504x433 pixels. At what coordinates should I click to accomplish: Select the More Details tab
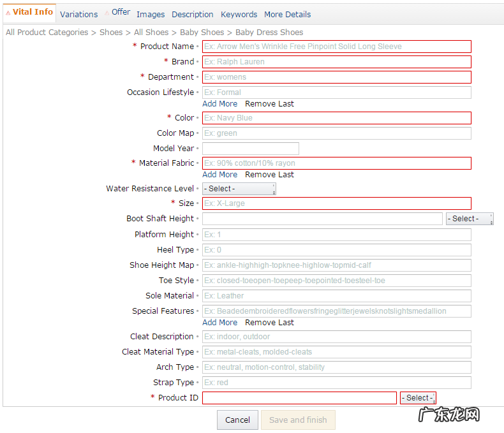[287, 14]
